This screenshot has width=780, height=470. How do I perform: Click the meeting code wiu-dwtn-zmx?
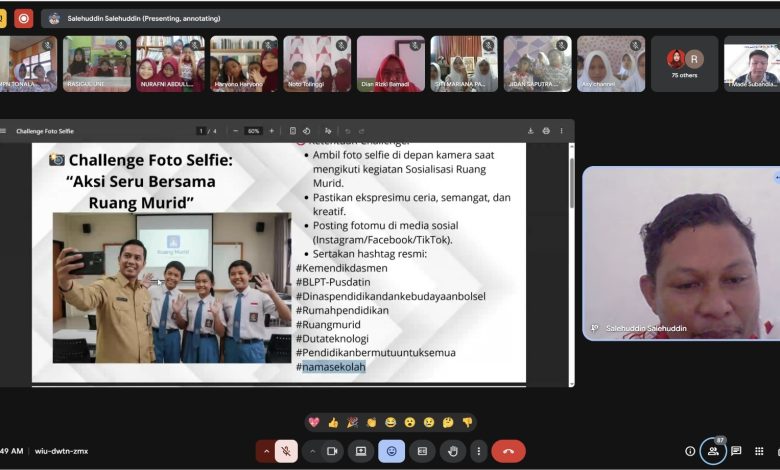(x=61, y=451)
